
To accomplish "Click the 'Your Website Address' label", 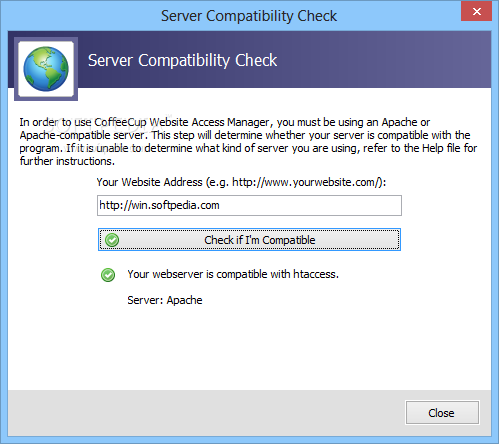I will [x=241, y=182].
